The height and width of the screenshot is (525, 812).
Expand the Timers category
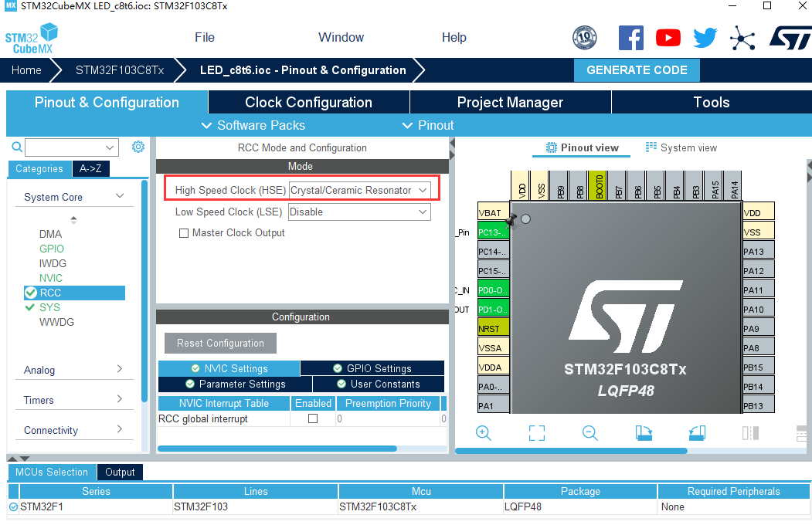(73, 400)
